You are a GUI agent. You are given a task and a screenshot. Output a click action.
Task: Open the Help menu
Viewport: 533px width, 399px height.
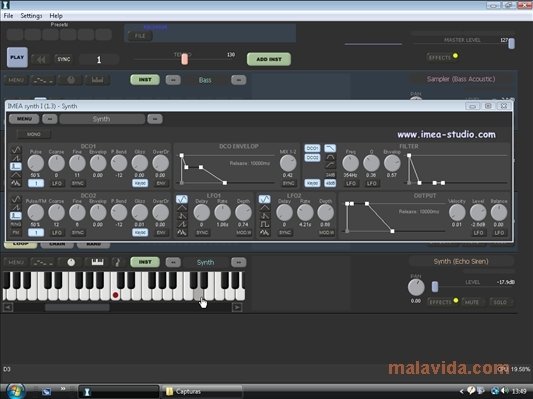pyautogui.click(x=56, y=16)
